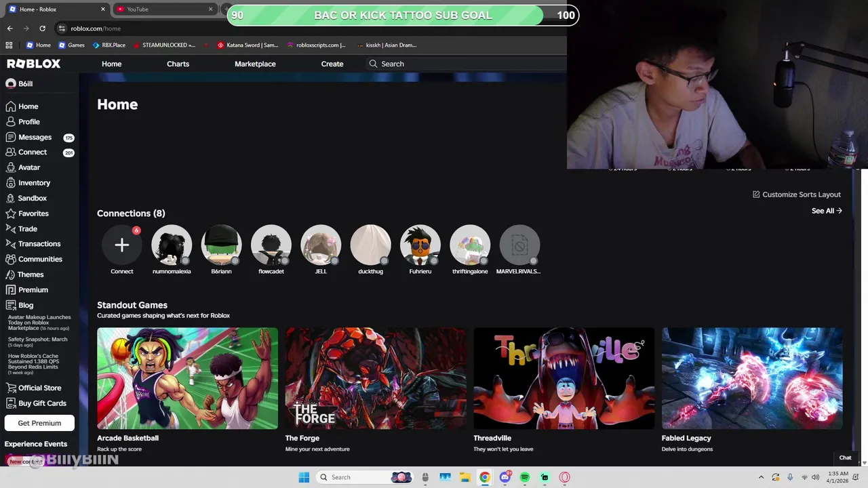Open the site information icon in the address bar
This screenshot has width=868, height=488.
(x=62, y=28)
